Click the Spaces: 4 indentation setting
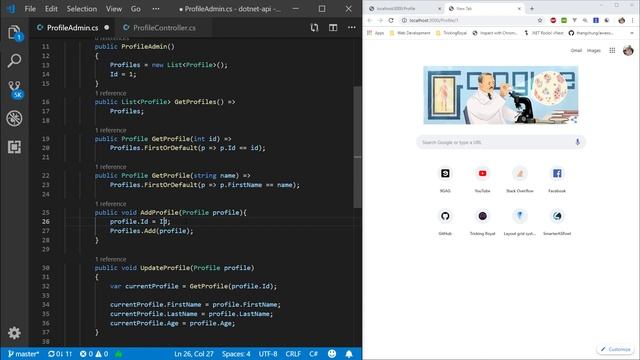Image resolution: width=640 pixels, height=360 pixels. (x=236, y=354)
